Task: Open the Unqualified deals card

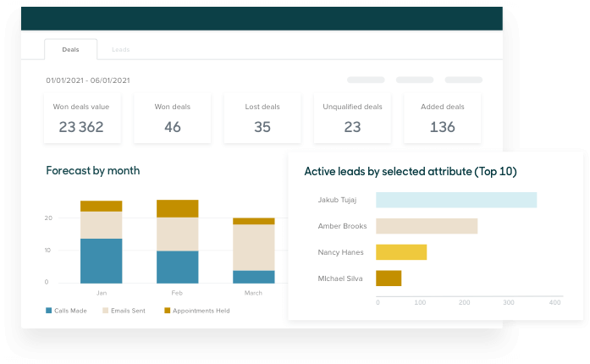Action: tap(352, 119)
